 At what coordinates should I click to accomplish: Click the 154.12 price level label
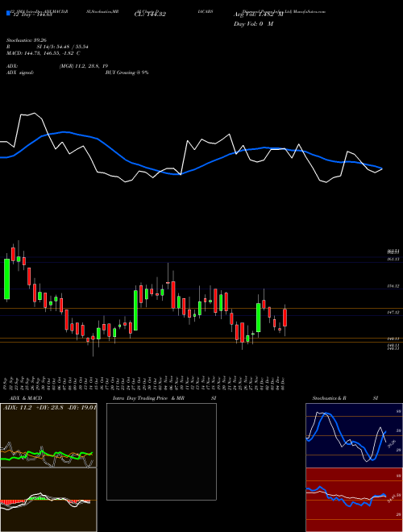coord(393,286)
